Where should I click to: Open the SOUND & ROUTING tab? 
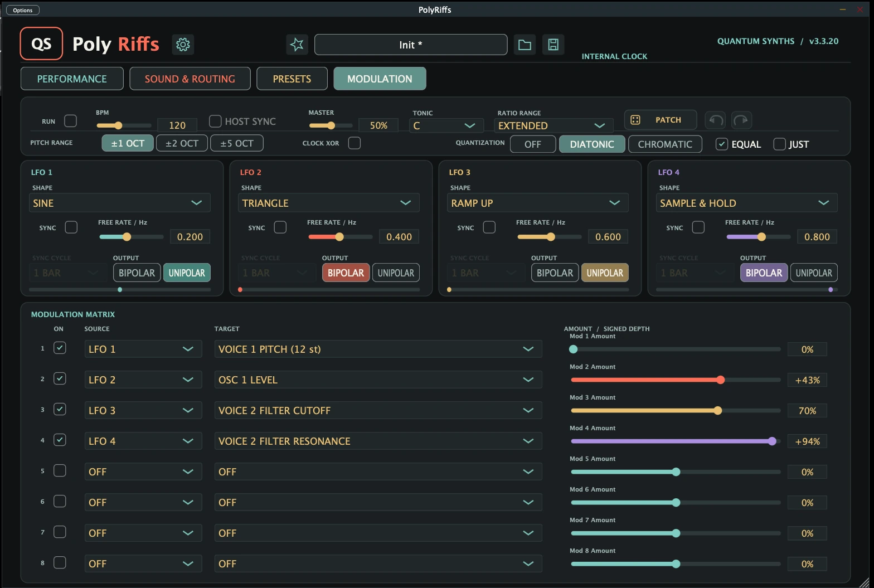(x=190, y=79)
